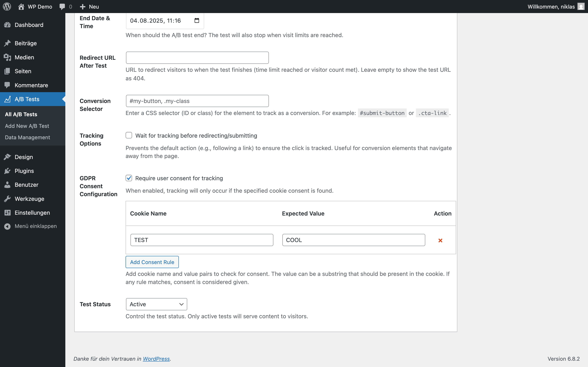Screen dimensions: 588x367
Task: Open the Test Status dropdown
Action: (156, 304)
